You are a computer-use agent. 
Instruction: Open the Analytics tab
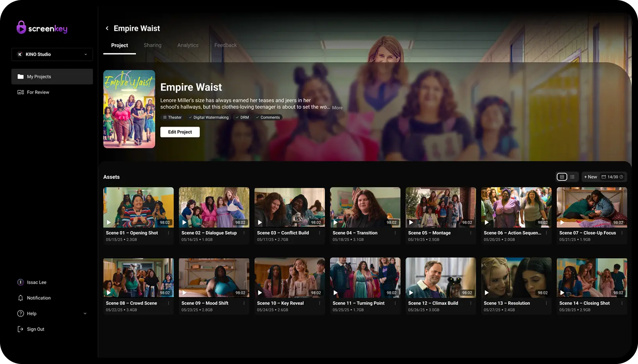point(188,45)
